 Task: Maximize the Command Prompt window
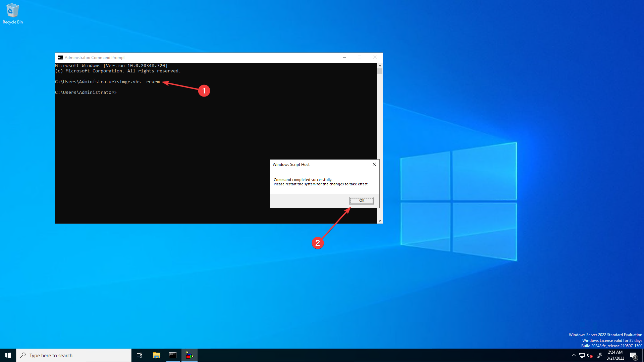(x=360, y=58)
